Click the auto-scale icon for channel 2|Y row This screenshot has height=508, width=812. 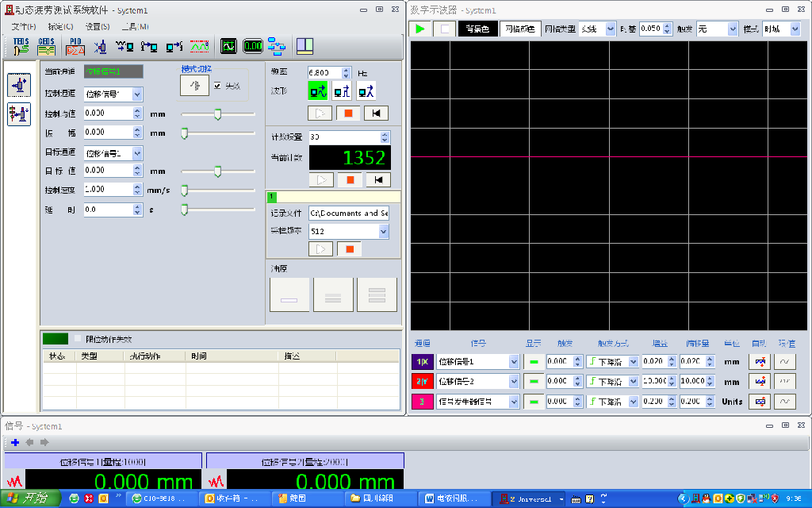[760, 381]
